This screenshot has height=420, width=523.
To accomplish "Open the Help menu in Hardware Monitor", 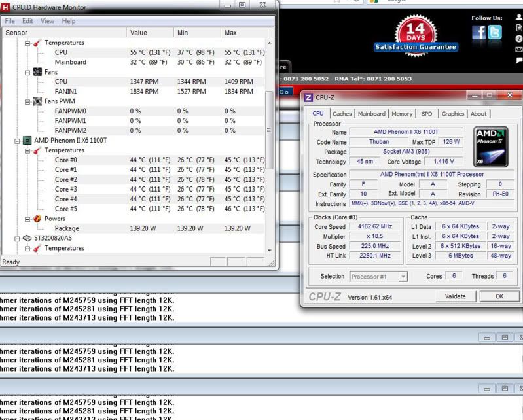I will click(68, 21).
